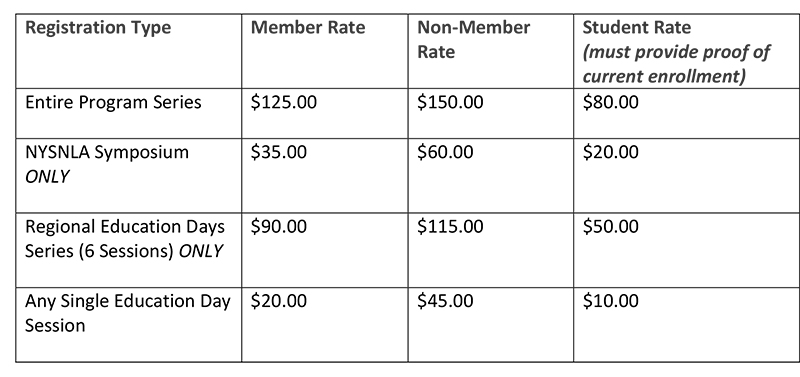Select Regional Education Days Series label
This screenshot has width=800, height=377.
(125, 239)
